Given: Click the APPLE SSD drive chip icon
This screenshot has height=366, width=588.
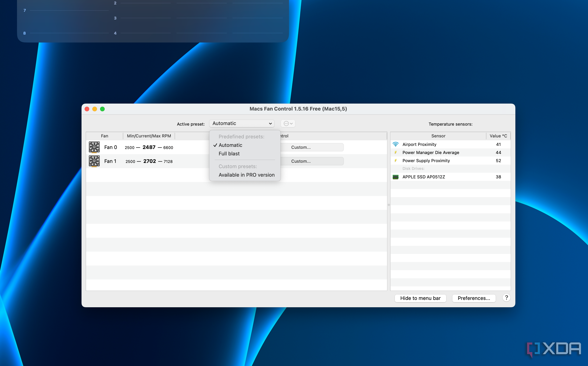Looking at the screenshot, I should (395, 177).
